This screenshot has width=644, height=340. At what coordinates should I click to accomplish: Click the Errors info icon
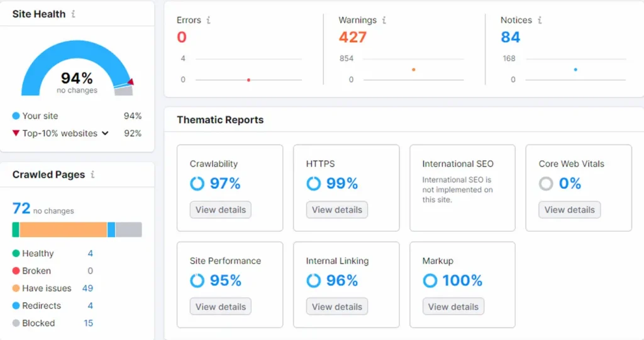209,20
